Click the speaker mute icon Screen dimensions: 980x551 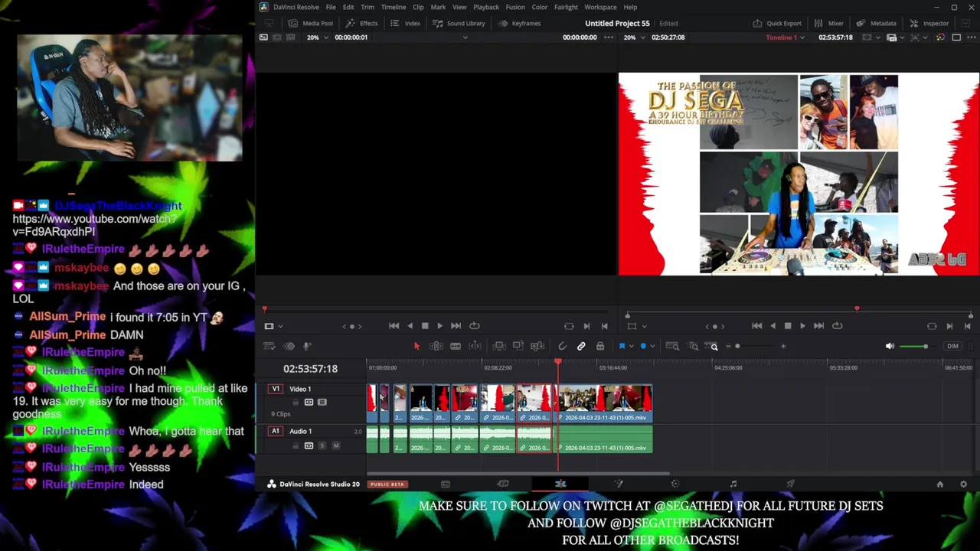click(890, 347)
